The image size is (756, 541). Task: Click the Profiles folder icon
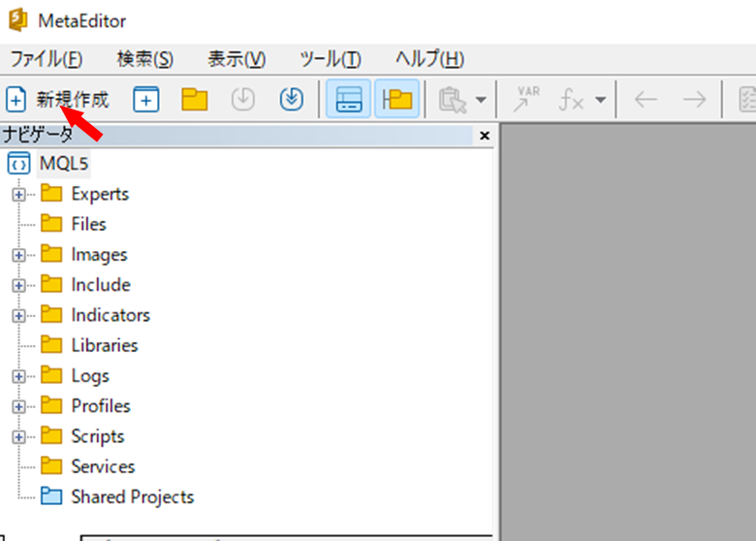tap(51, 405)
